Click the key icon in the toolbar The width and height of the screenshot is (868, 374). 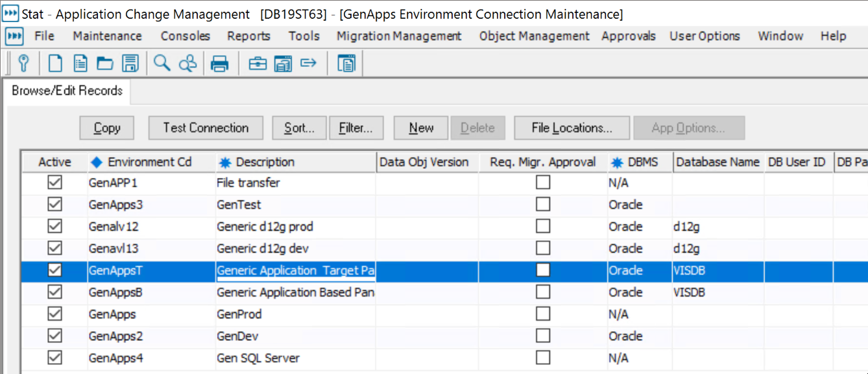[x=24, y=63]
